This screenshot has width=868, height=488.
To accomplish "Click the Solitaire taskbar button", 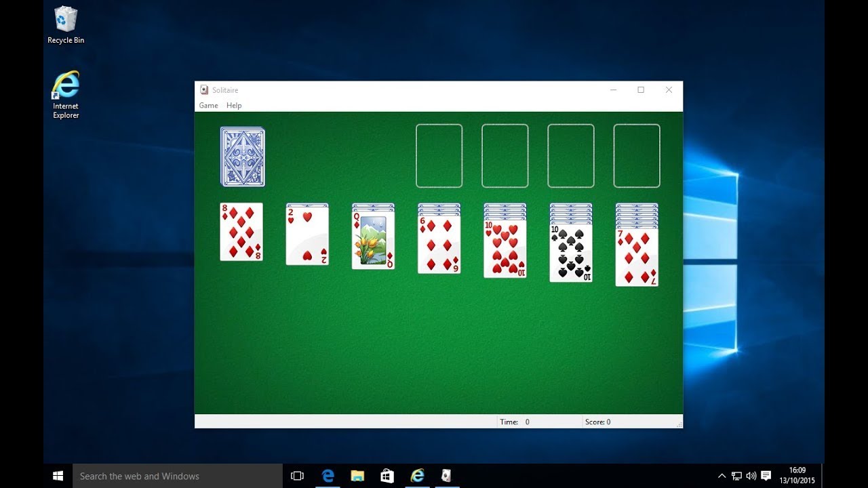I will click(446, 476).
